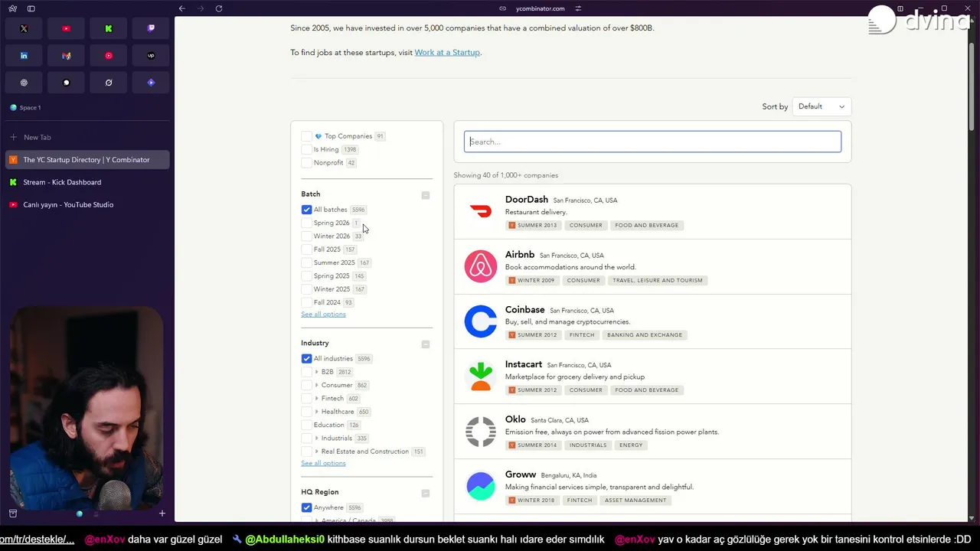Open the DoorDash company listing

point(652,212)
